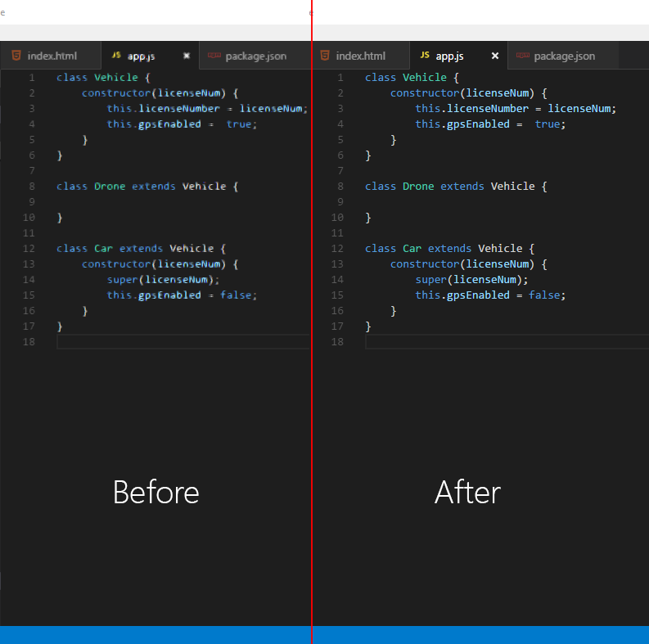Click line number 1 in the Before pane gutter

pos(32,78)
